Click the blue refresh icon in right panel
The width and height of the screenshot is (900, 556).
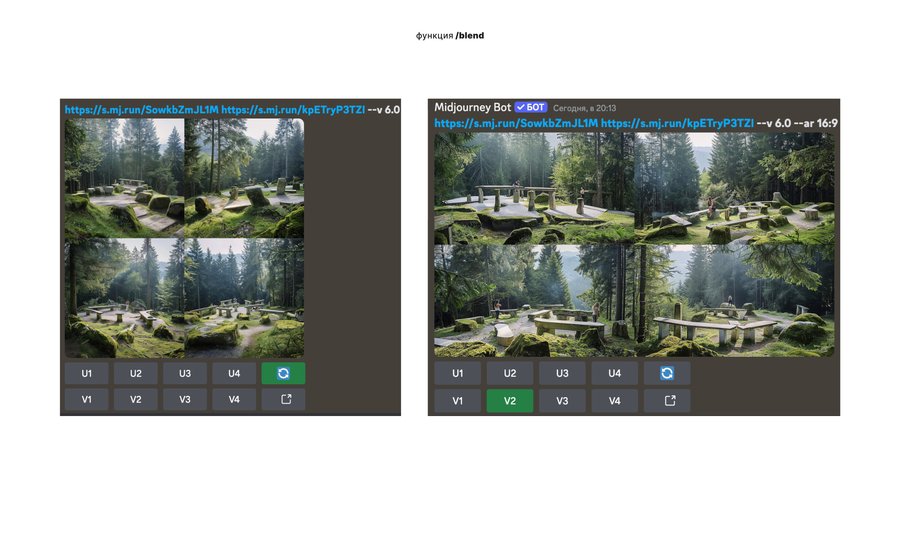point(666,374)
